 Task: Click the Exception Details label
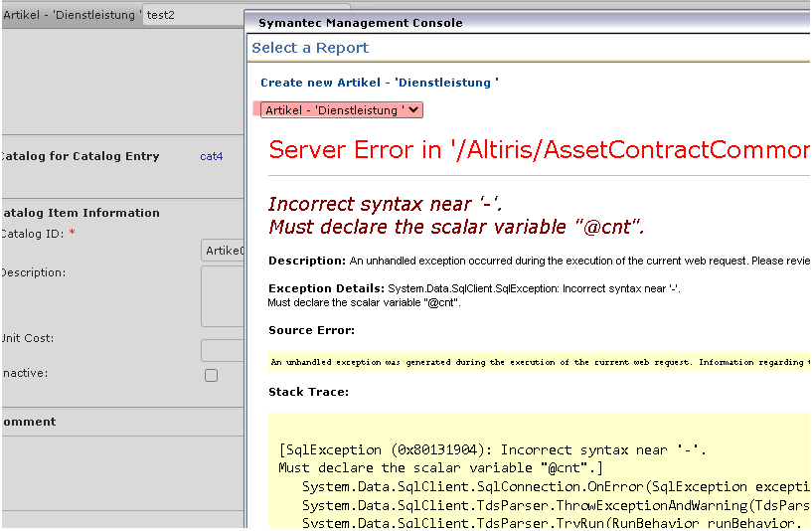click(x=326, y=288)
